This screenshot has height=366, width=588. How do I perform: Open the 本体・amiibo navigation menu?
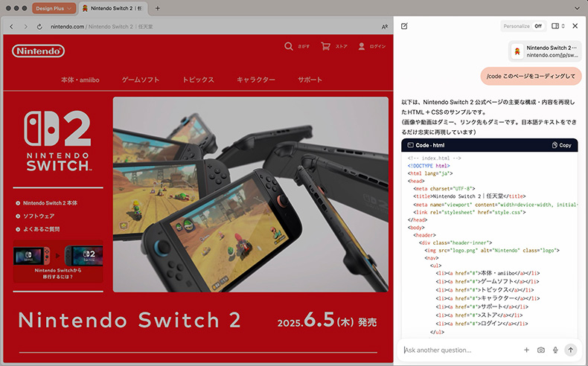[80, 80]
